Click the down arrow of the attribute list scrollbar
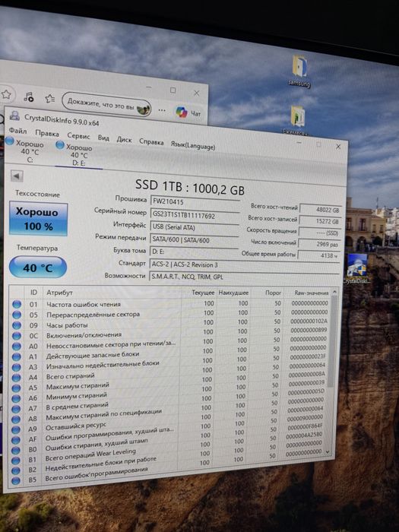 click(x=328, y=452)
